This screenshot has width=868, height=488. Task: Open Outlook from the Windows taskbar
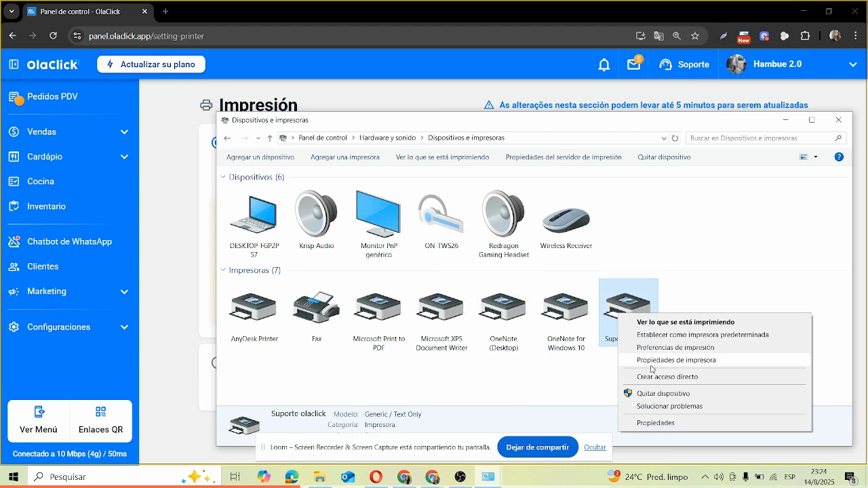pyautogui.click(x=348, y=476)
